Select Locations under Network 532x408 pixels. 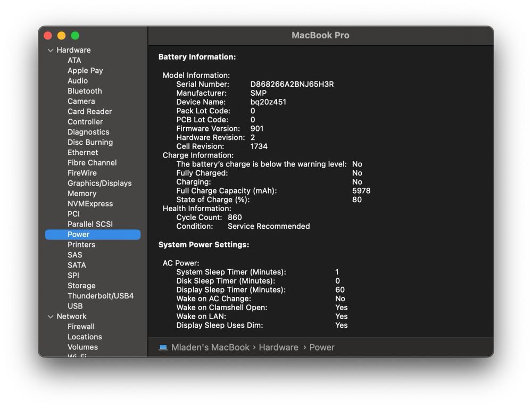click(x=85, y=337)
